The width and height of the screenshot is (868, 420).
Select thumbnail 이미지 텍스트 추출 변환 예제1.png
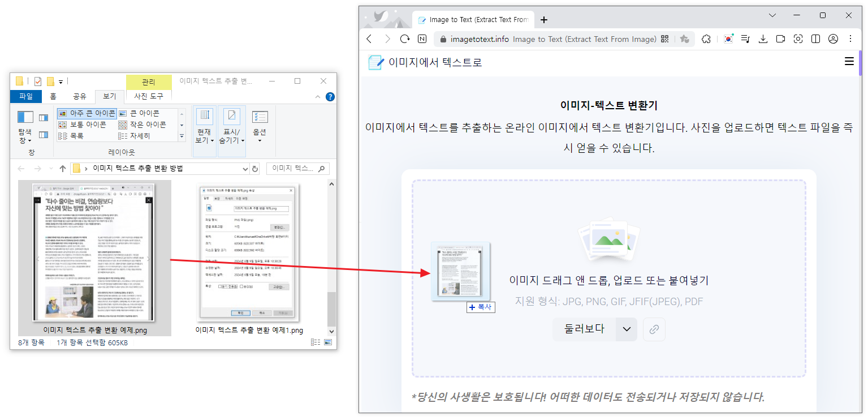(x=249, y=258)
